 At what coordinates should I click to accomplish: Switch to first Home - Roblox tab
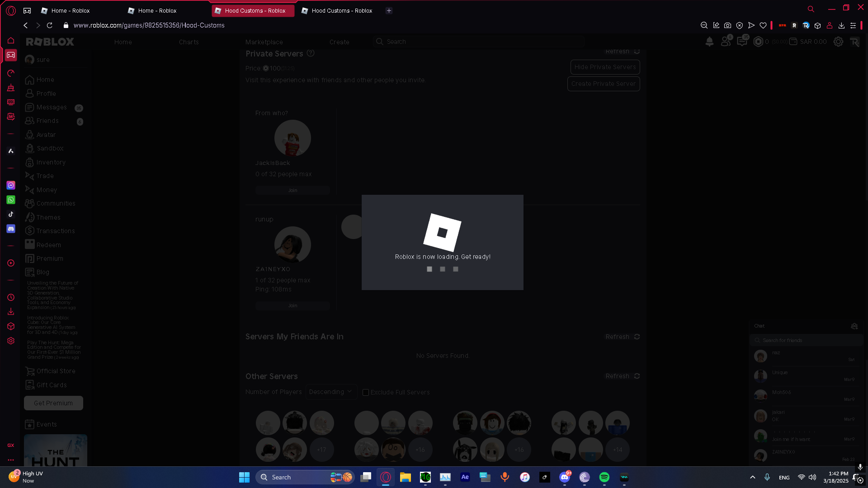click(x=71, y=10)
